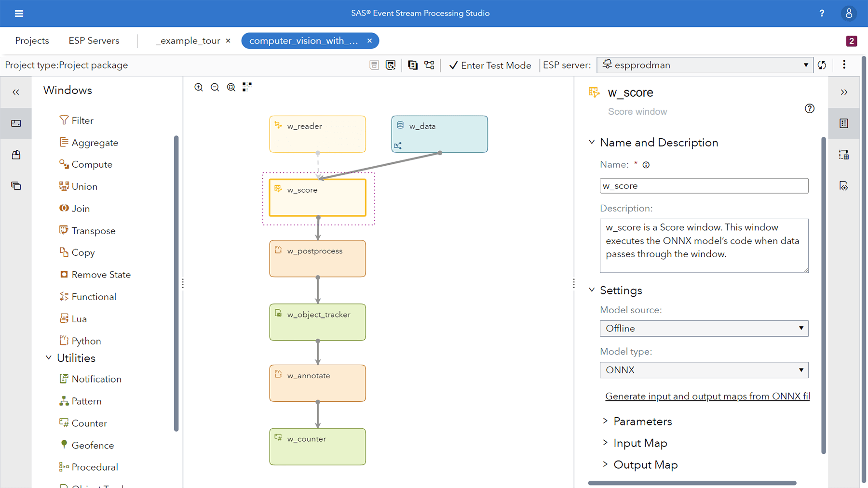Open the Projects page
868x488 pixels.
point(32,41)
